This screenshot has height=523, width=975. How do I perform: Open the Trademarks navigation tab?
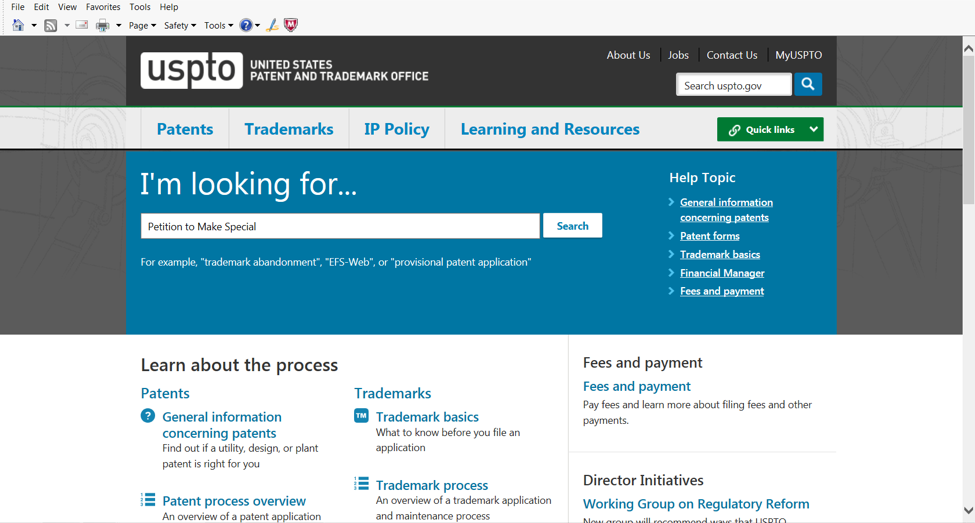tap(289, 129)
